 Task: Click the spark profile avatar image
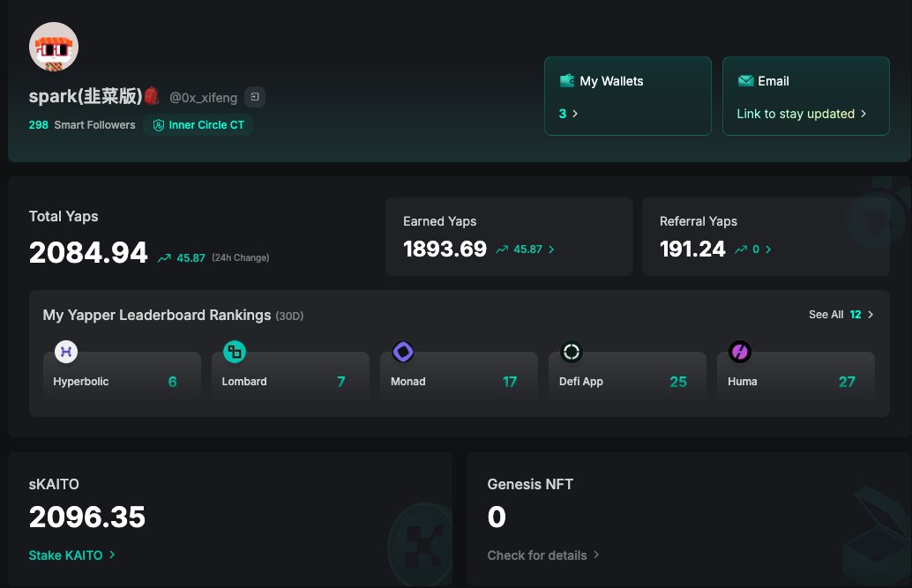coord(54,47)
